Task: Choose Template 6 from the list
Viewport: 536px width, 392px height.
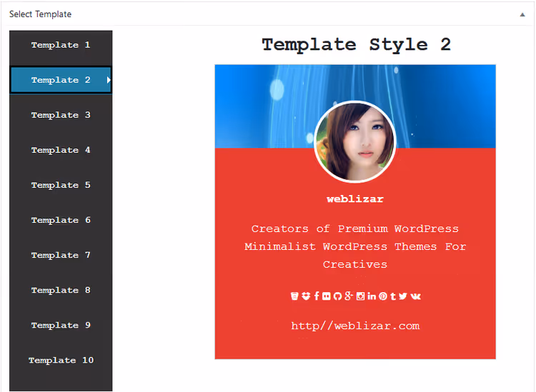Action: click(61, 220)
